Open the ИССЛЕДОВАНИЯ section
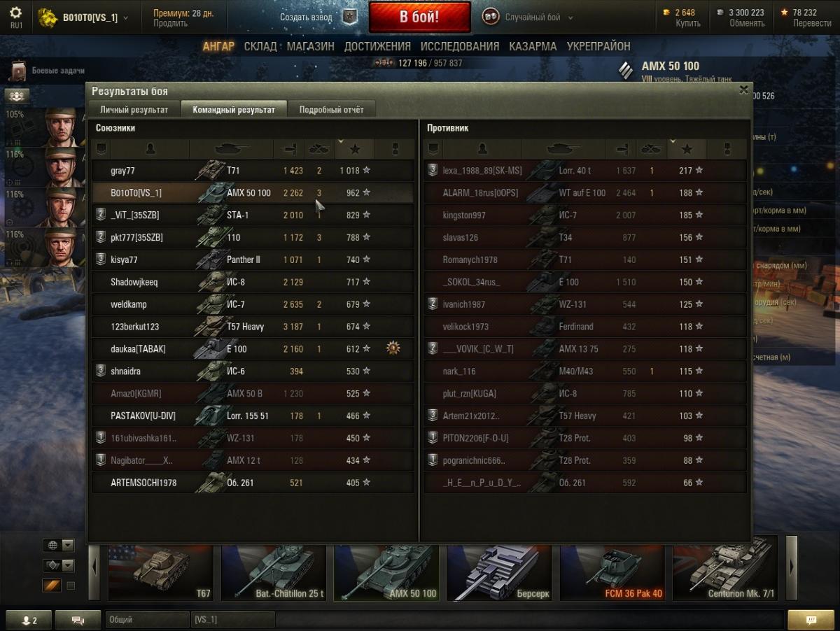The height and width of the screenshot is (631, 840). pyautogui.click(x=460, y=46)
